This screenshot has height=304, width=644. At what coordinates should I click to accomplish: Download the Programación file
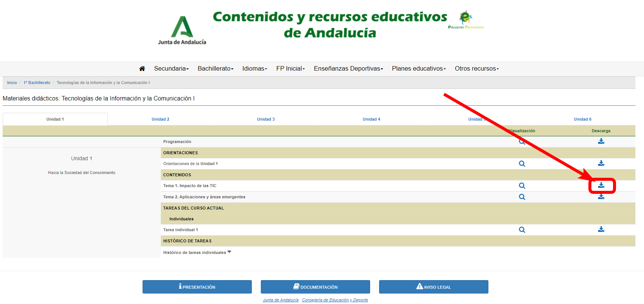601,141
